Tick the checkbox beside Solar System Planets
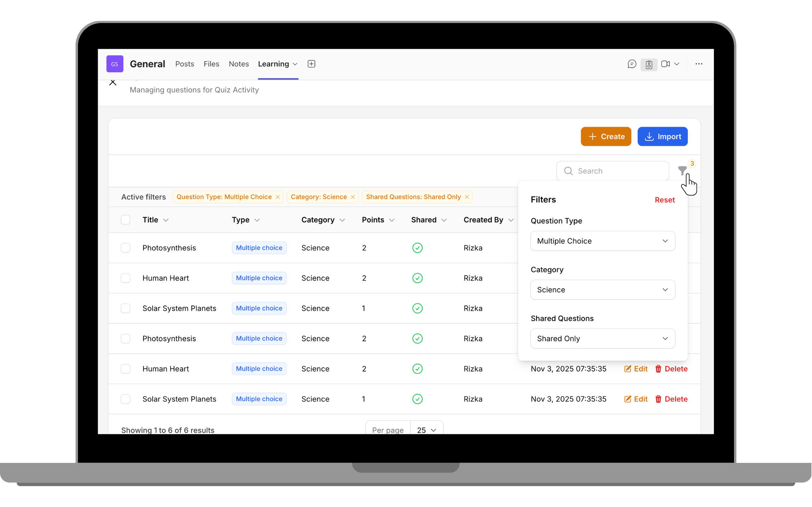The image size is (812, 507). (125, 308)
